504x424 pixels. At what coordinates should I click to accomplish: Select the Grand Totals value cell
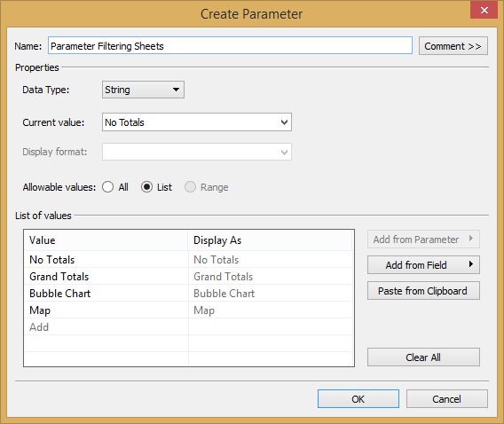tap(106, 277)
